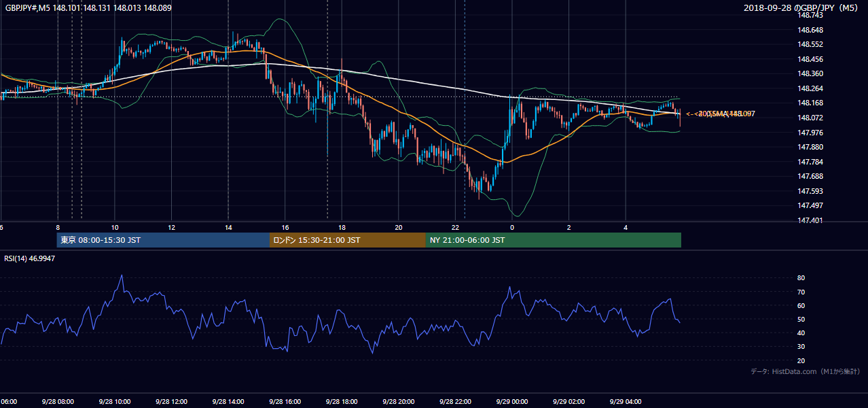This screenshot has height=408, width=868.
Task: Click the 9/28 18:00 bottom time label
Action: click(x=342, y=402)
